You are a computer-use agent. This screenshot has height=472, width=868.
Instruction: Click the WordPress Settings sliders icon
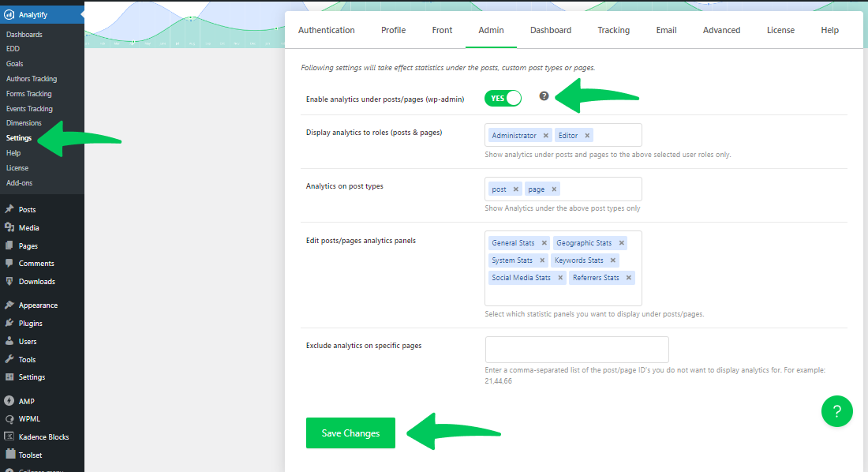point(9,376)
